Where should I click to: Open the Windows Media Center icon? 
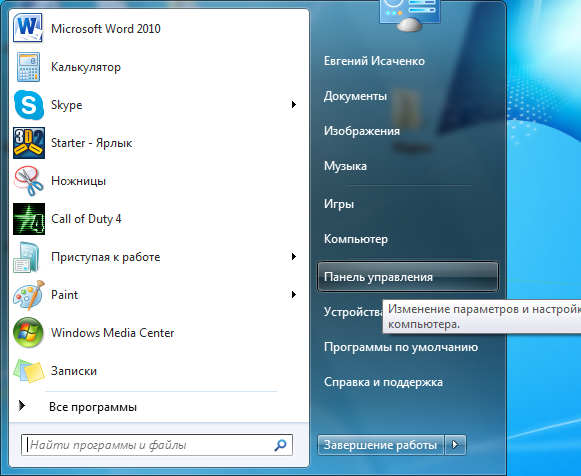click(x=28, y=333)
